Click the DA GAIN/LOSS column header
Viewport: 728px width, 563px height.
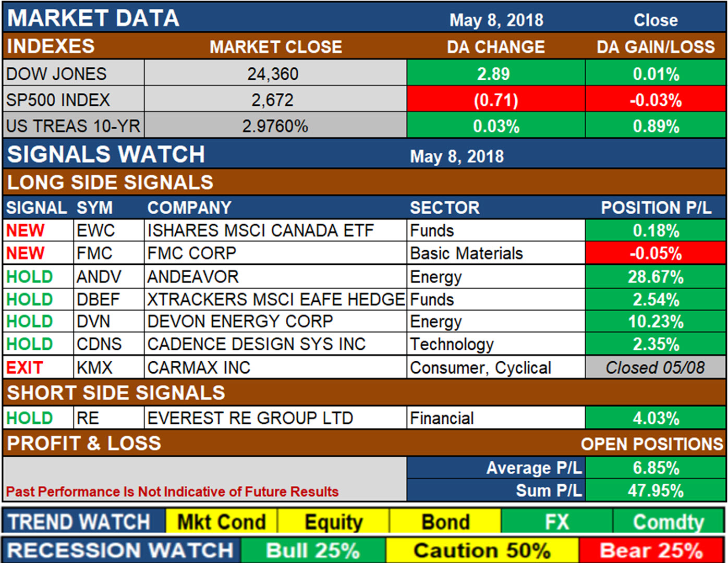(x=656, y=47)
